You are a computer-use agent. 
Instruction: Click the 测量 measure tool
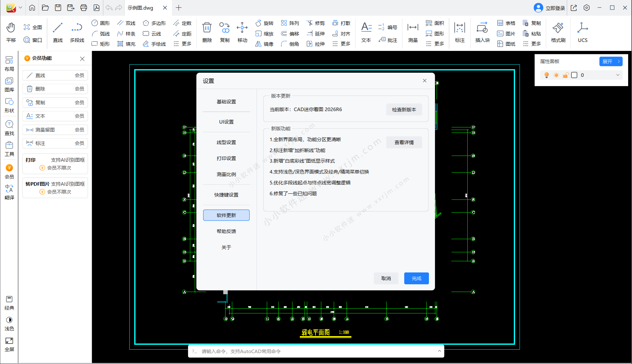(x=413, y=33)
